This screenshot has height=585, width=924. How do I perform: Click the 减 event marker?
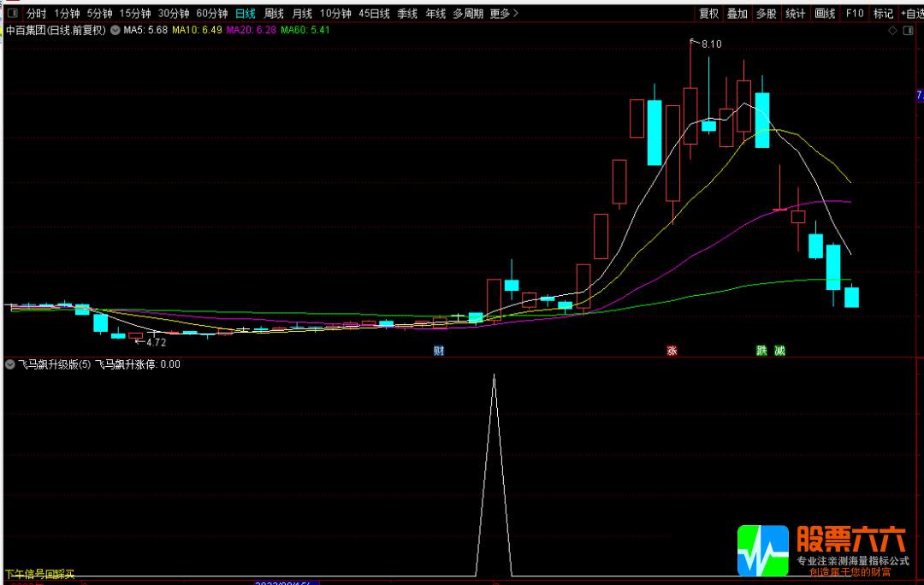779,351
